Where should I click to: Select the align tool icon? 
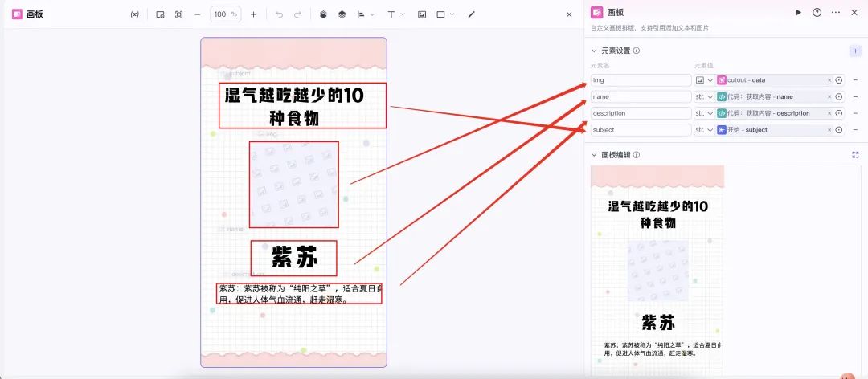tap(361, 14)
